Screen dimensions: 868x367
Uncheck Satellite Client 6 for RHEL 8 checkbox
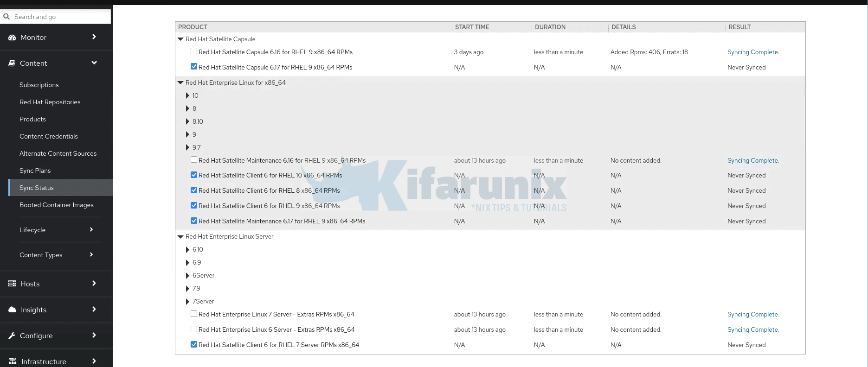pyautogui.click(x=194, y=190)
